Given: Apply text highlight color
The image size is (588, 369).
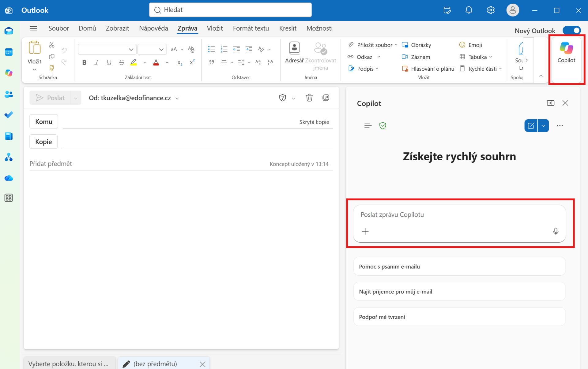Looking at the screenshot, I should (x=134, y=62).
